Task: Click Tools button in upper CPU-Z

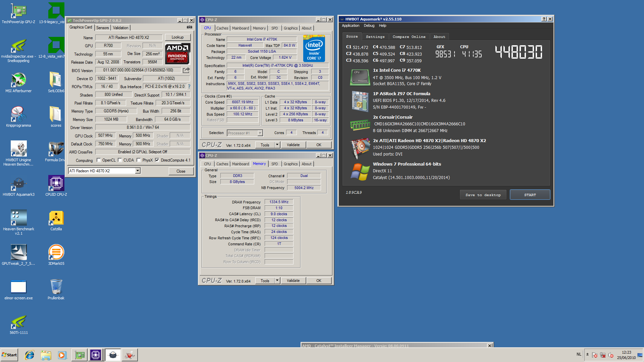Action: [x=265, y=145]
